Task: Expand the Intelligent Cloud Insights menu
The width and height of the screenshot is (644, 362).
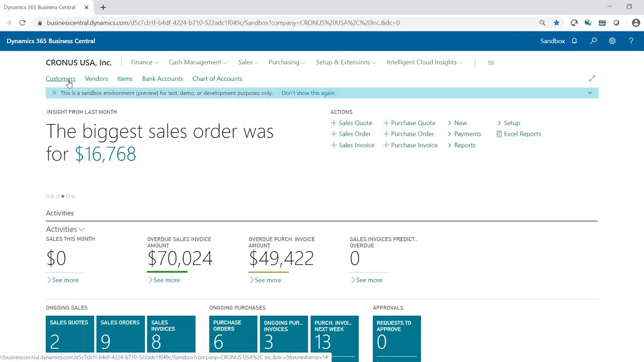Action: click(x=425, y=62)
